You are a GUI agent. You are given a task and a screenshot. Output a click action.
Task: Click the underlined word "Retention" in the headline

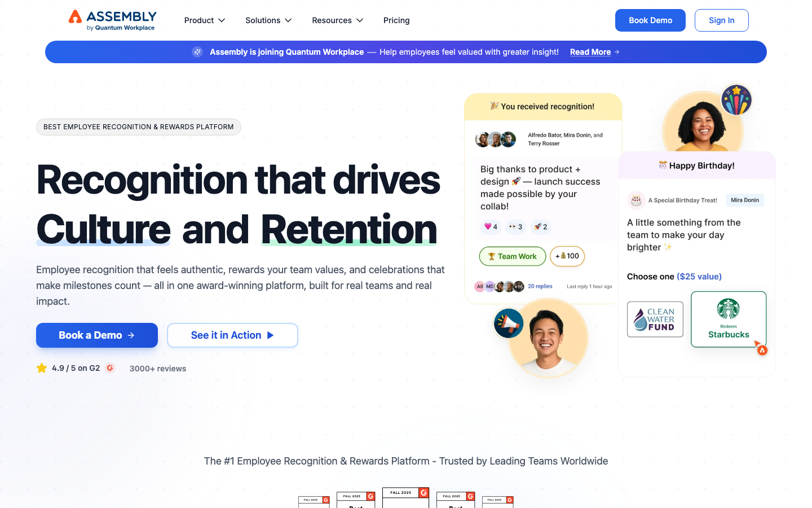349,229
